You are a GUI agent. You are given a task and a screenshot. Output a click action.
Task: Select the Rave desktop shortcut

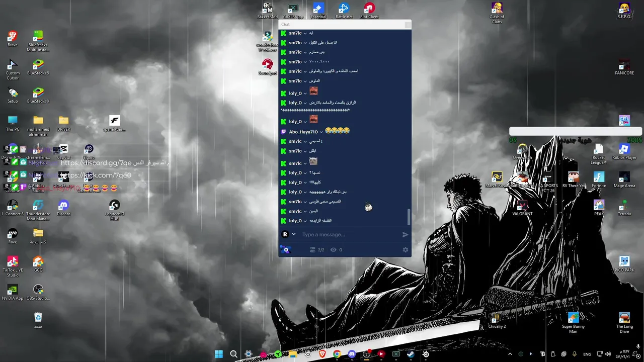pyautogui.click(x=13, y=236)
